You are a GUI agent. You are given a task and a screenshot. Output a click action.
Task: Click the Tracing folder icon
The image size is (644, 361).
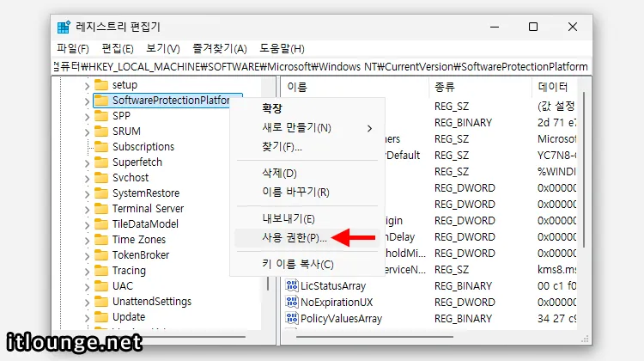[101, 271]
